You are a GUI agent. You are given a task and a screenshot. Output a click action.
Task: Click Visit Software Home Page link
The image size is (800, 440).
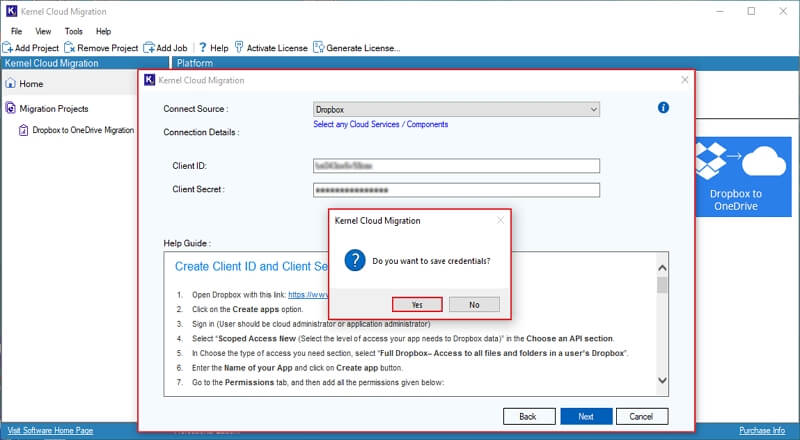tap(50, 430)
